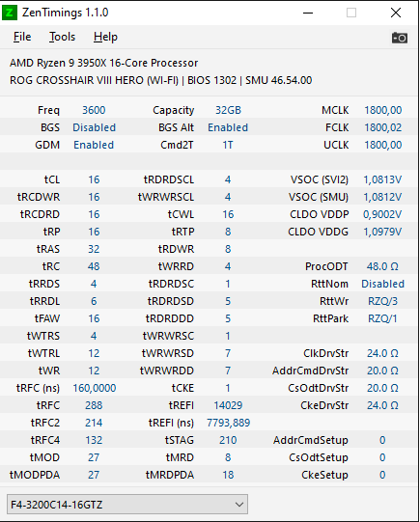Click the GDM Enabled value
This screenshot has height=522, width=420.
[94, 145]
